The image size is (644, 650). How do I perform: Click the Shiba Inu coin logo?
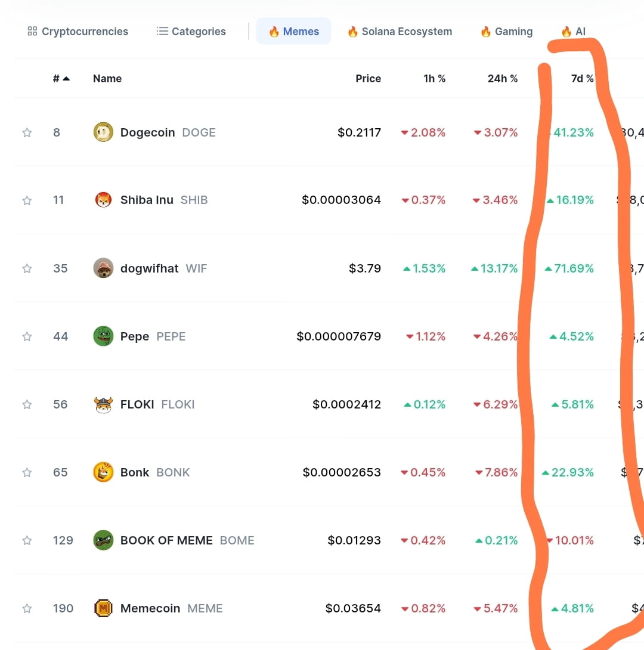(x=103, y=200)
